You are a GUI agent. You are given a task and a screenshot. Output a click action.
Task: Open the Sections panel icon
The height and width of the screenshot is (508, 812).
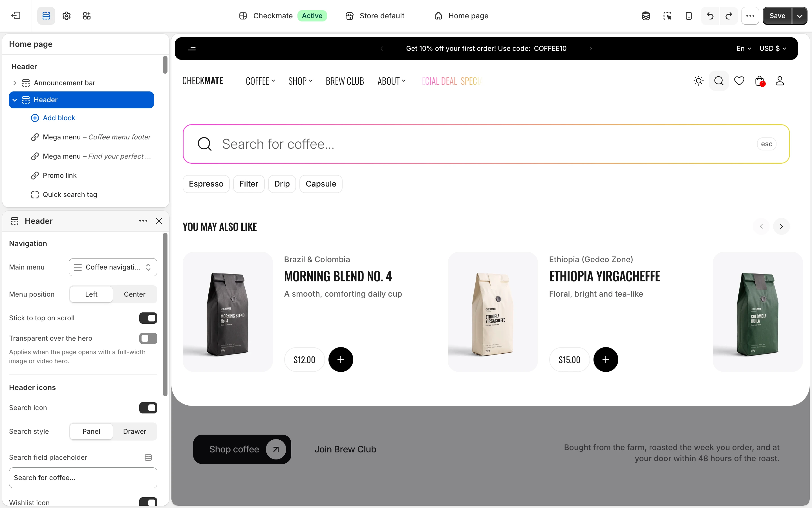[46, 16]
